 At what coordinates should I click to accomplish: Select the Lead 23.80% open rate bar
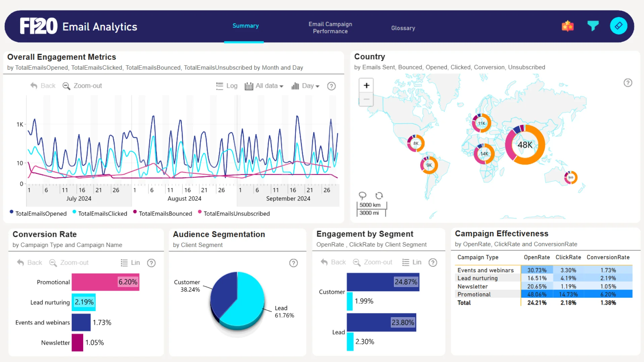pyautogui.click(x=381, y=322)
